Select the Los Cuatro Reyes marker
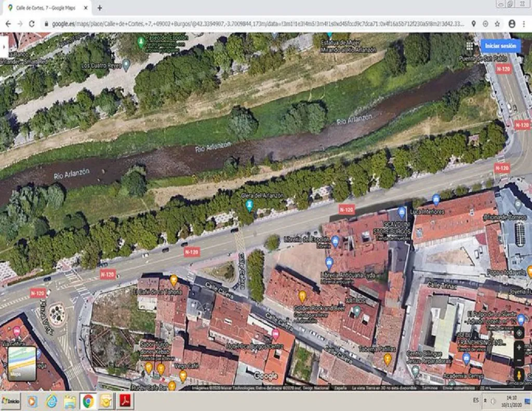This screenshot has width=532, height=411. (x=126, y=64)
